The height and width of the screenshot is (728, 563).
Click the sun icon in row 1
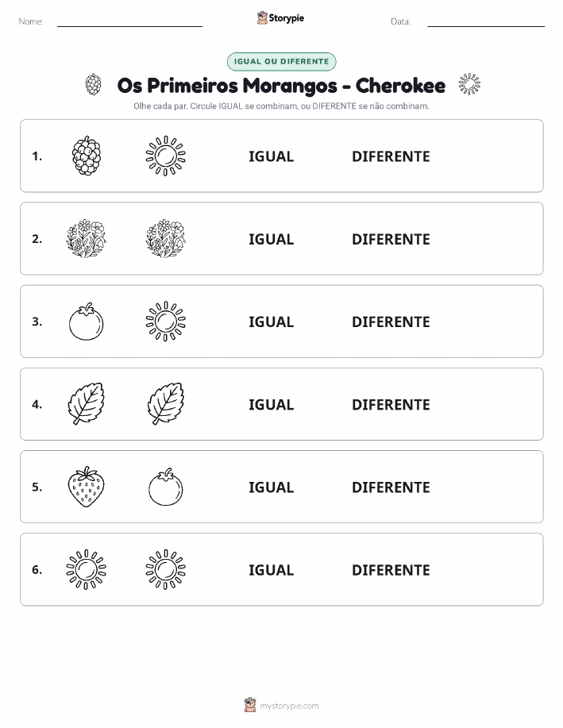click(166, 156)
